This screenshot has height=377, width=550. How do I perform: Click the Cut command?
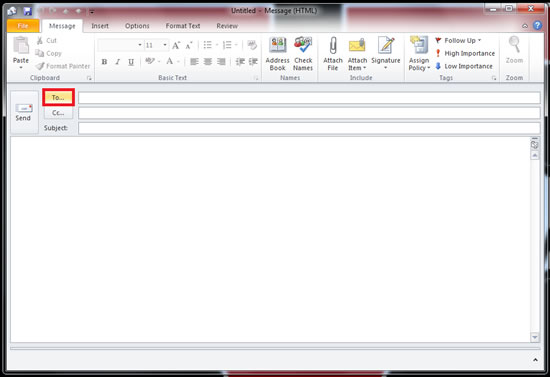(x=47, y=41)
